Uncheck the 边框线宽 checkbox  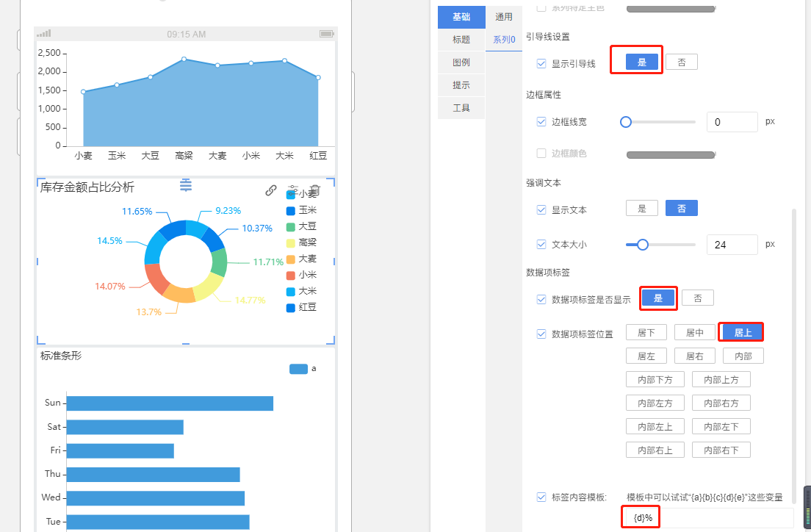(x=541, y=122)
